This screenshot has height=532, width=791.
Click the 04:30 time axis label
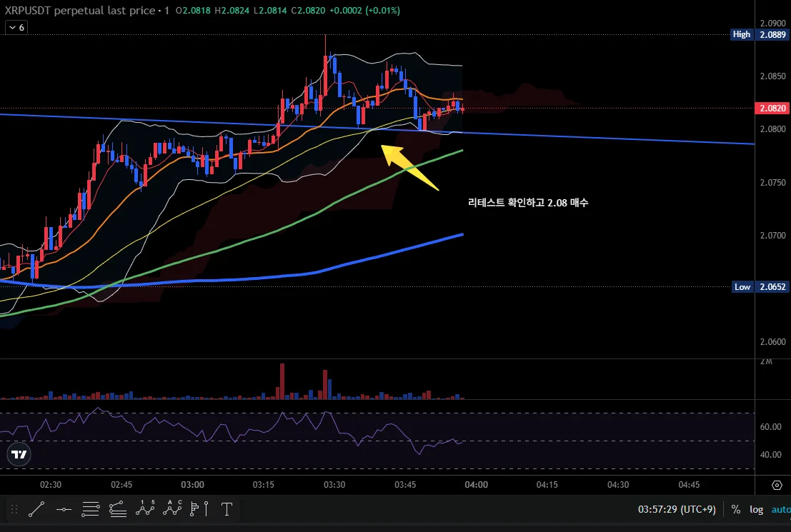pyautogui.click(x=618, y=485)
